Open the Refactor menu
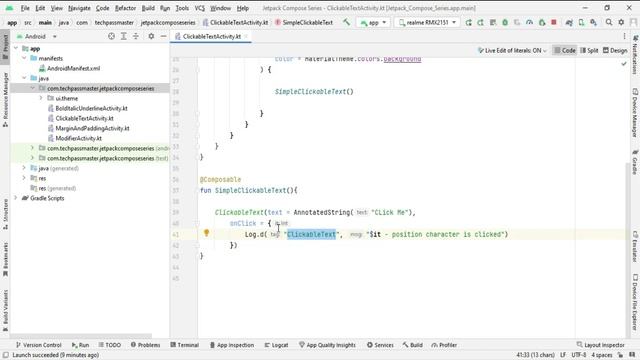The width and height of the screenshot is (640, 360). 125,8
